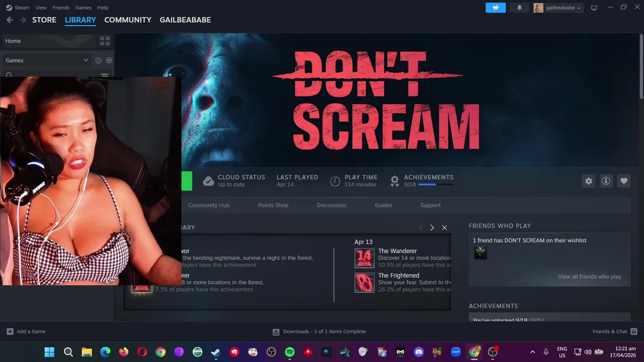Switch to Big Picture mode monitor icon

[594, 8]
